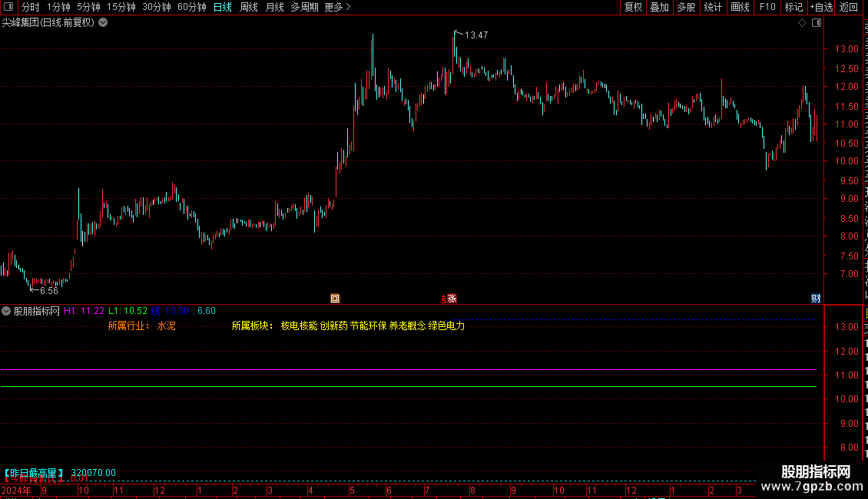The image size is (868, 499).
Task: Switch to 60分钟 period tab
Action: 191,7
